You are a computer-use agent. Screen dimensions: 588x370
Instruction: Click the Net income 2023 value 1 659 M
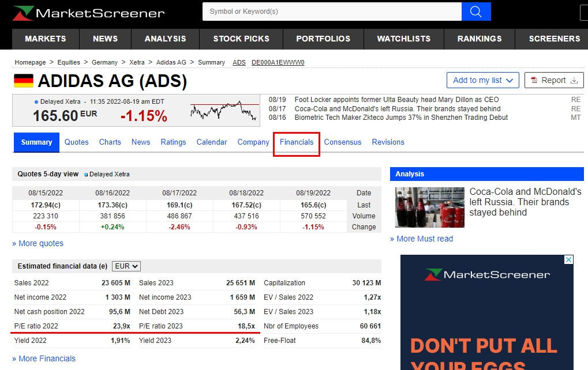242,297
